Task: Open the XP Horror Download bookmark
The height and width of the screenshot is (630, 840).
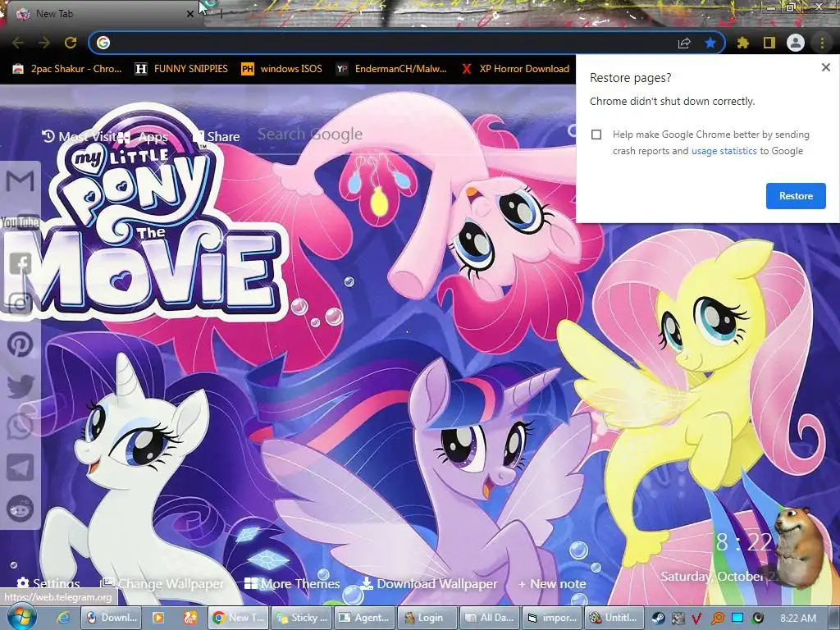Action: tap(515, 69)
